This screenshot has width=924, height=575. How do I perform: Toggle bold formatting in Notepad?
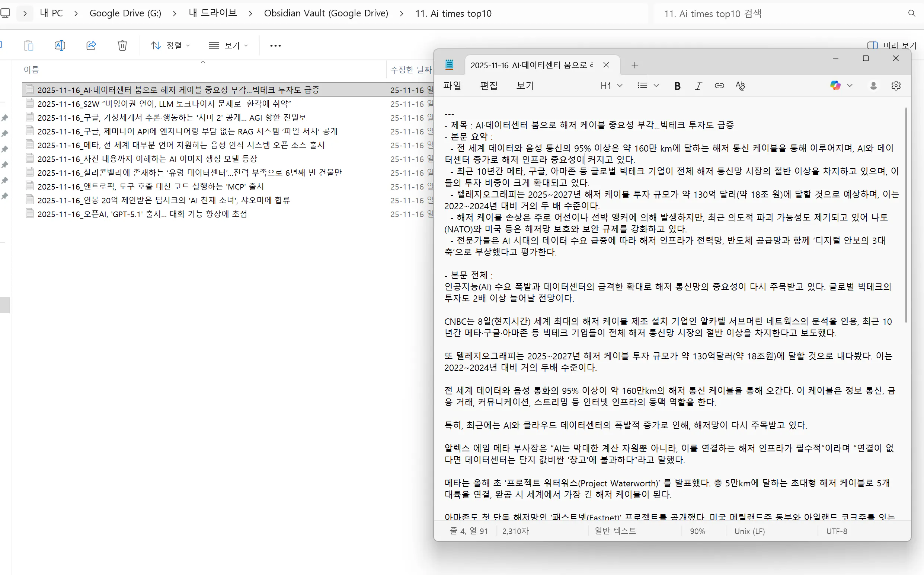(677, 86)
